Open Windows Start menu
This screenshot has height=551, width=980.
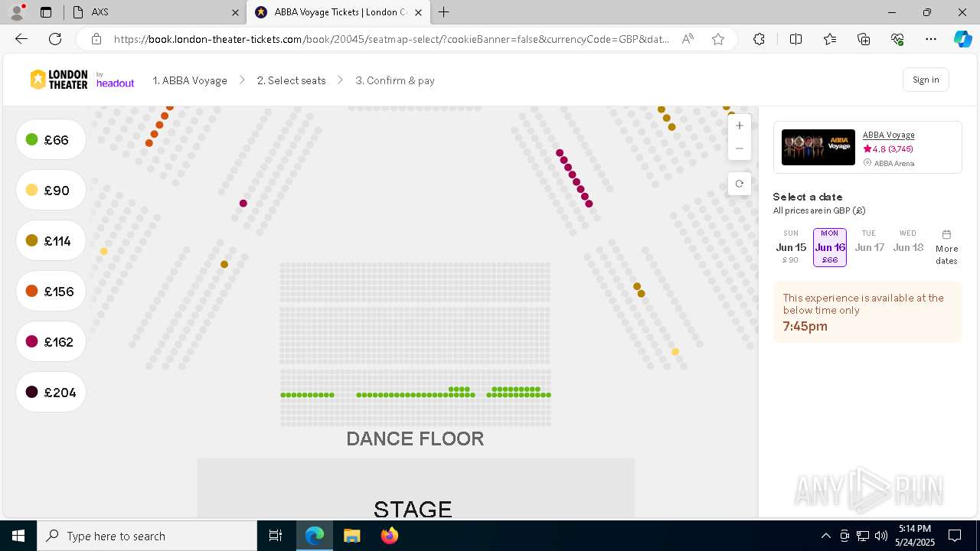18,536
